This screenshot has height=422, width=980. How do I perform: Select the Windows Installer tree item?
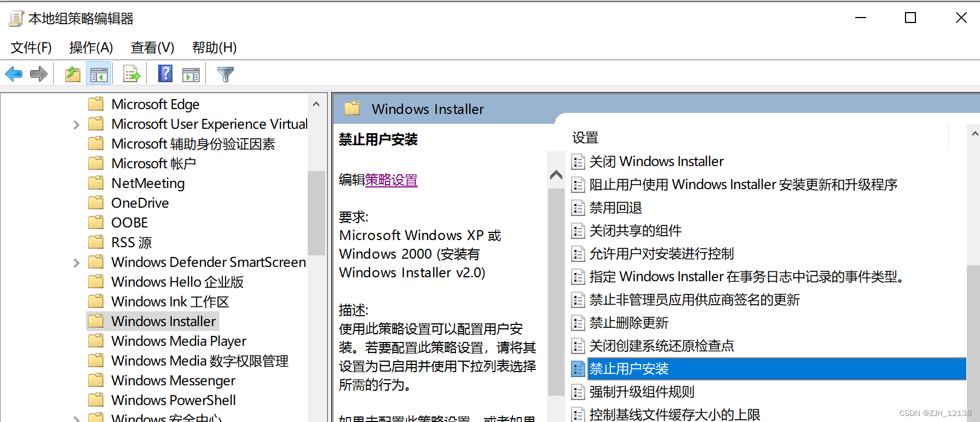pos(163,321)
